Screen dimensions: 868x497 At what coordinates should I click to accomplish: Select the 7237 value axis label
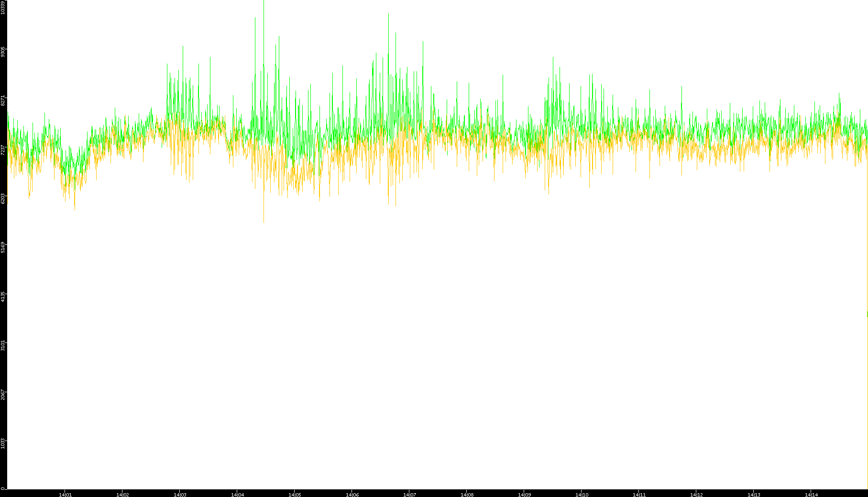point(3,150)
